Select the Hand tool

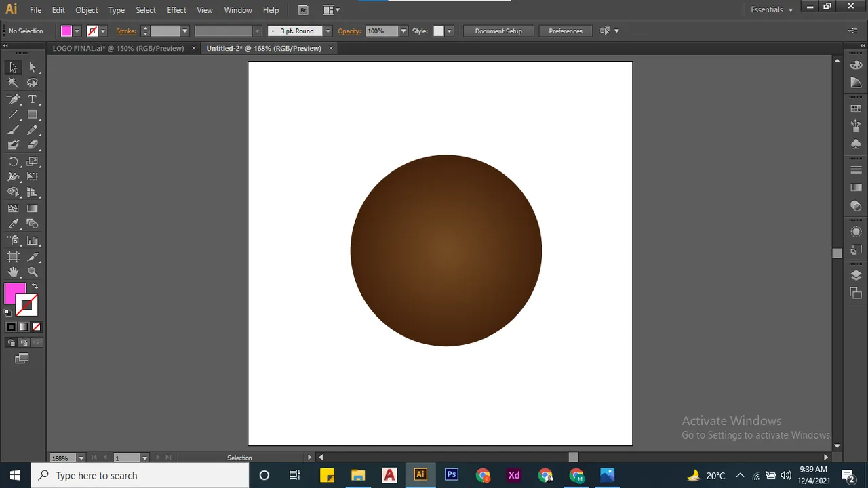pyautogui.click(x=13, y=272)
